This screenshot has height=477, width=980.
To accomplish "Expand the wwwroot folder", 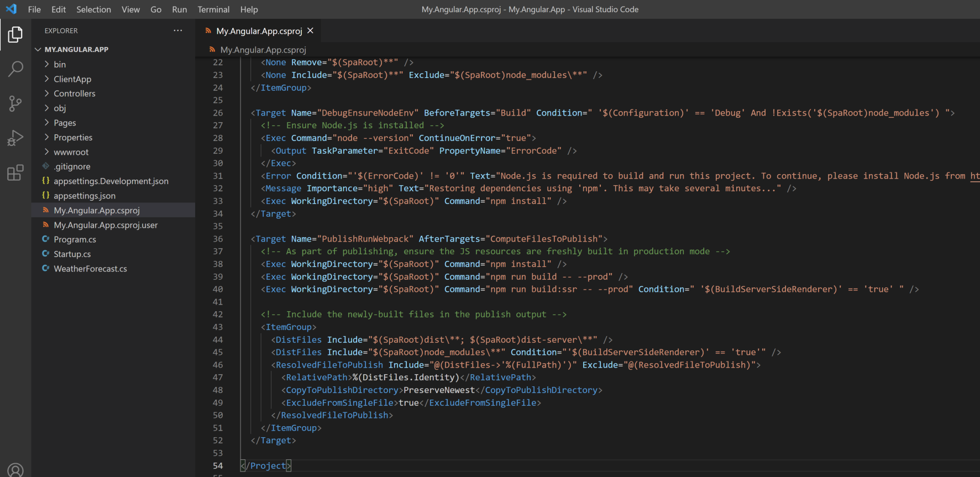I will [x=71, y=152].
